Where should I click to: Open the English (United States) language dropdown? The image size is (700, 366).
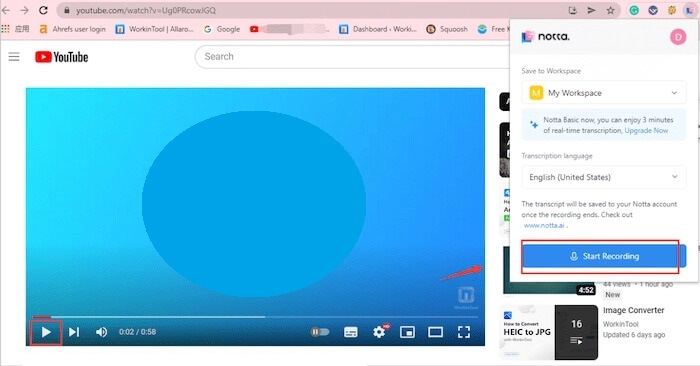pos(604,177)
